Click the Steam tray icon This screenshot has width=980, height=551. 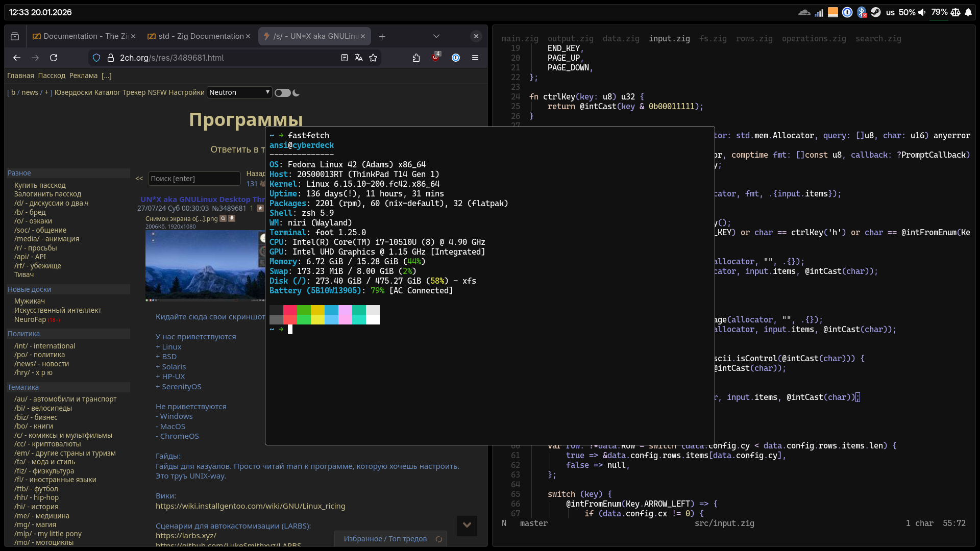876,12
